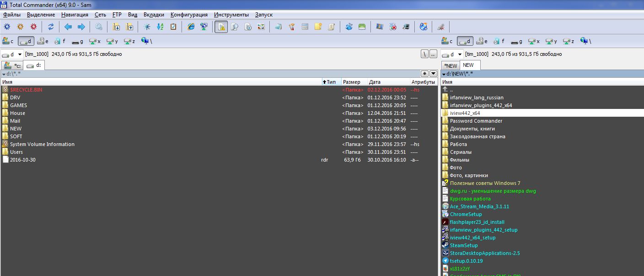Sort left panel by Тип column
This screenshot has width=644, height=276.
coord(332,82)
